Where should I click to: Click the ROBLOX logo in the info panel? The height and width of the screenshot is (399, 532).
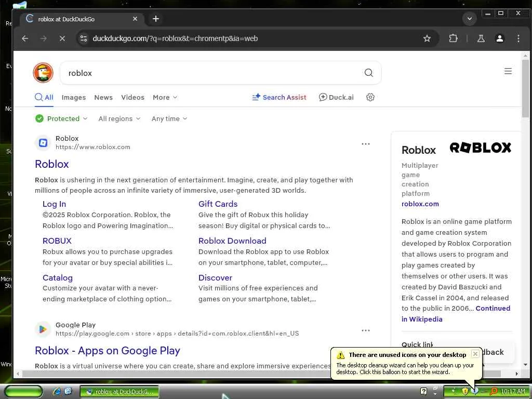[x=480, y=148]
